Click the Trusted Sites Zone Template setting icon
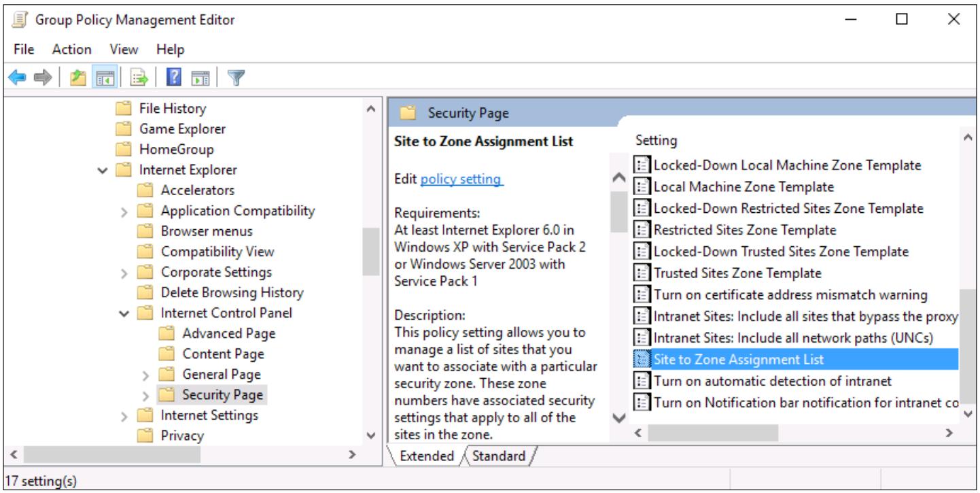Image resolution: width=980 pixels, height=493 pixels. [x=642, y=273]
